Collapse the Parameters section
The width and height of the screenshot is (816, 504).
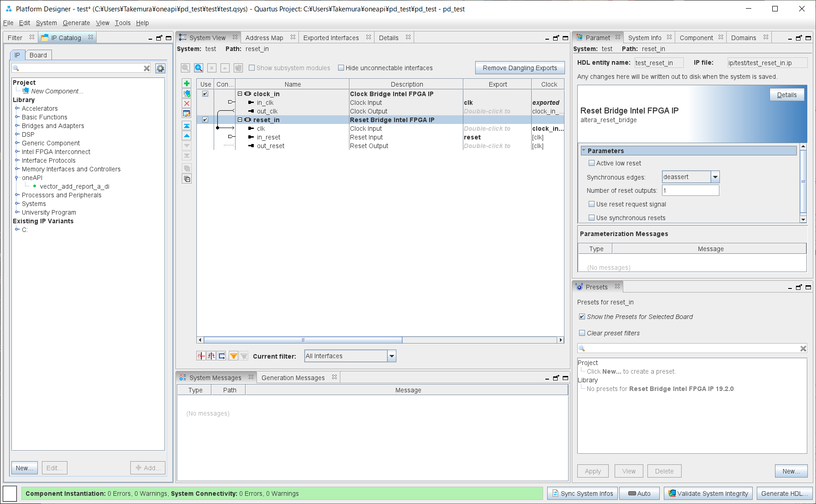[584, 150]
